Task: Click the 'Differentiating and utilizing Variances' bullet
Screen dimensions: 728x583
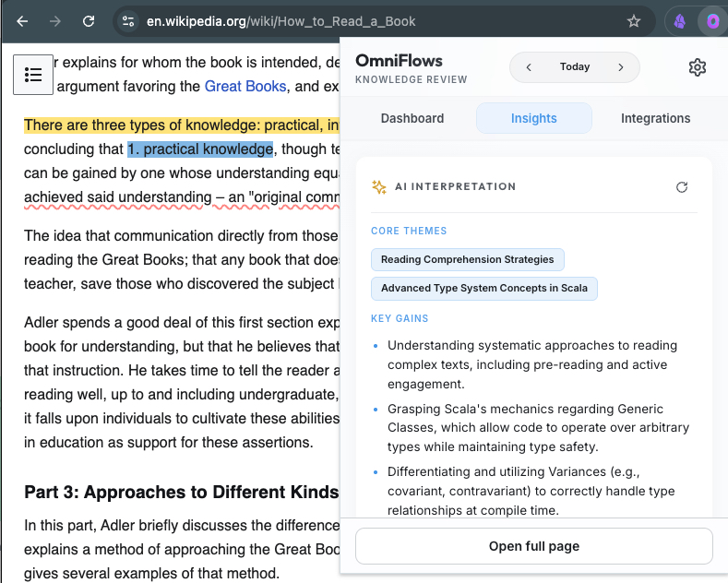Action: click(531, 491)
